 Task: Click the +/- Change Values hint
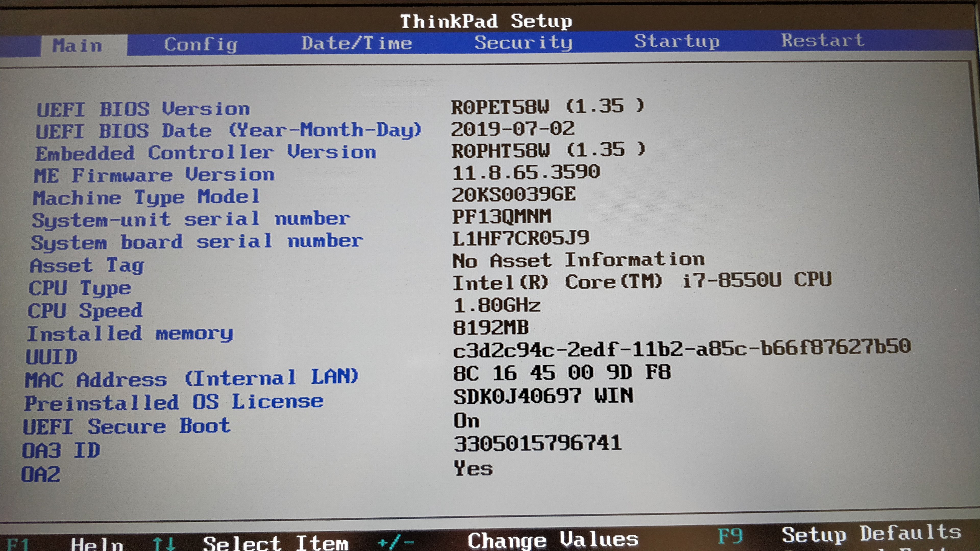click(x=396, y=542)
